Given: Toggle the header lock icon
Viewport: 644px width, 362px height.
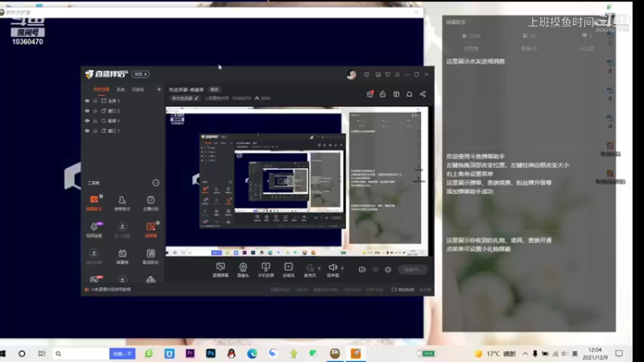Looking at the screenshot, I should (383, 94).
